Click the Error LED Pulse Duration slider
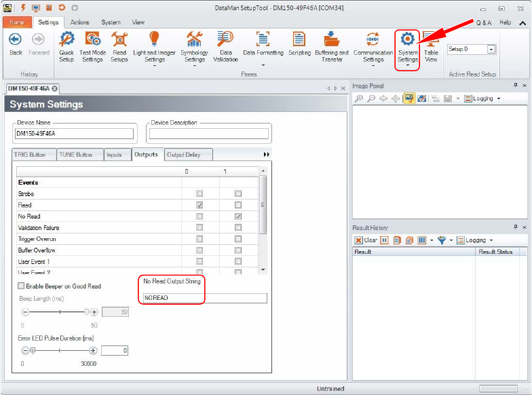The height and width of the screenshot is (395, 532). click(60, 351)
